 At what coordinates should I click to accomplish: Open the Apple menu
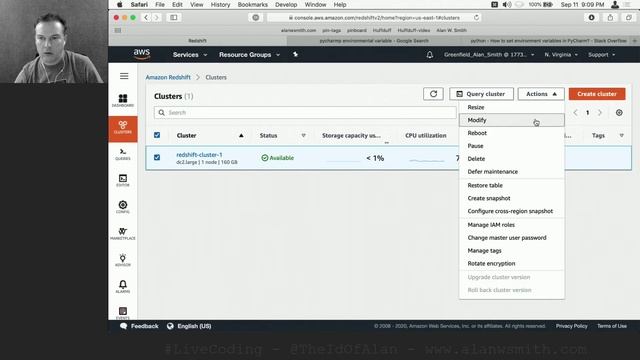120,4
